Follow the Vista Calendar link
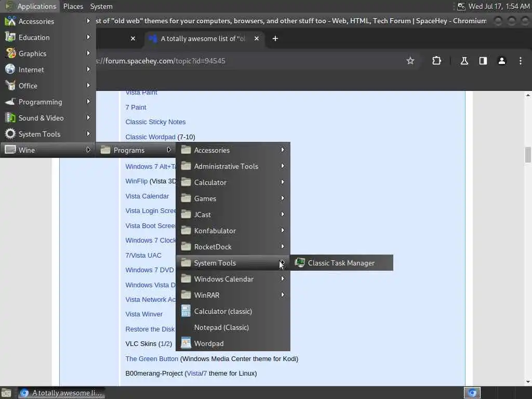 pos(147,196)
